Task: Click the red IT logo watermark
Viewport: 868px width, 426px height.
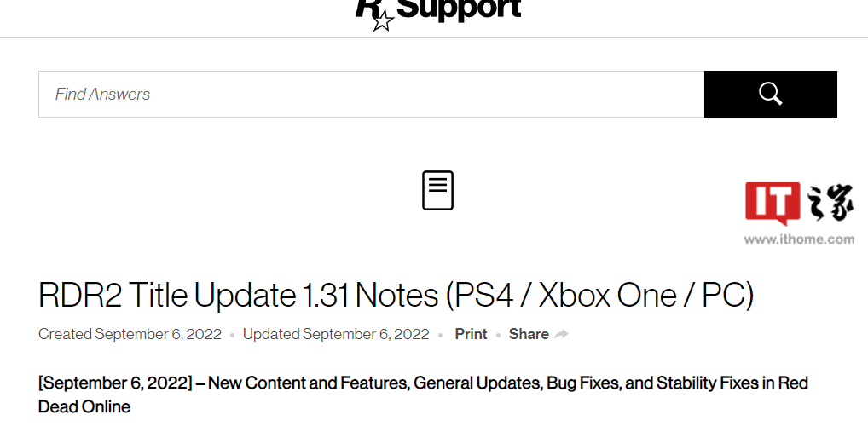Action: click(x=773, y=203)
